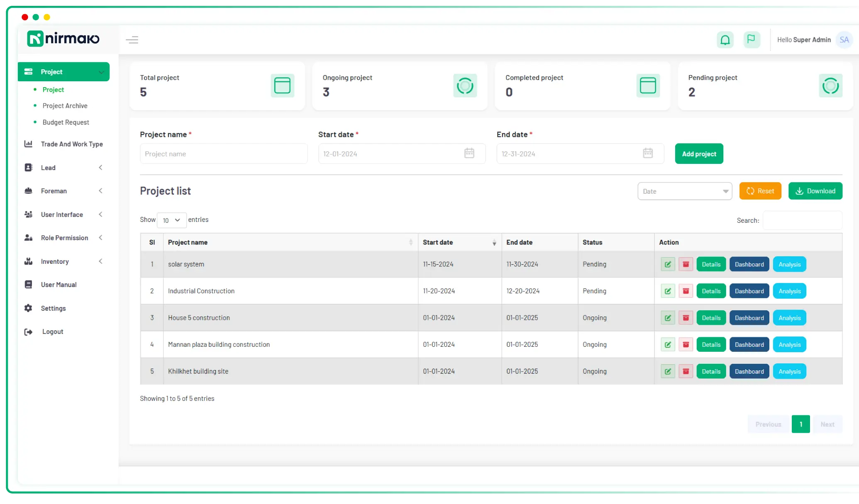
Task: Collapse the Project menu chevron
Action: [x=101, y=72]
